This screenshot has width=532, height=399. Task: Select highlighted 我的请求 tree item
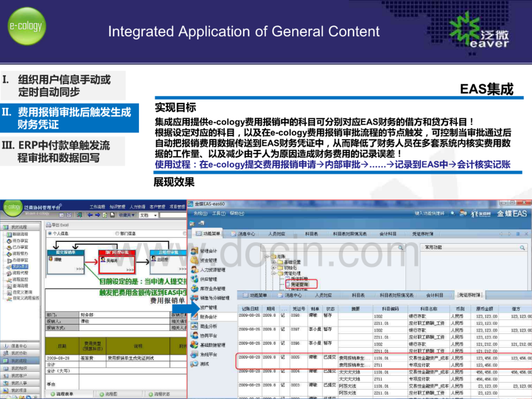pyautogui.click(x=20, y=267)
